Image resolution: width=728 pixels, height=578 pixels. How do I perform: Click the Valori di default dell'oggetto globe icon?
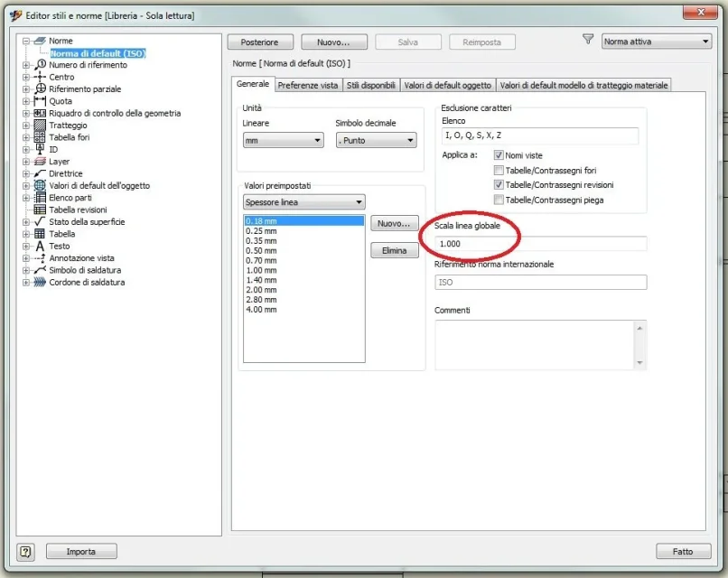(40, 185)
